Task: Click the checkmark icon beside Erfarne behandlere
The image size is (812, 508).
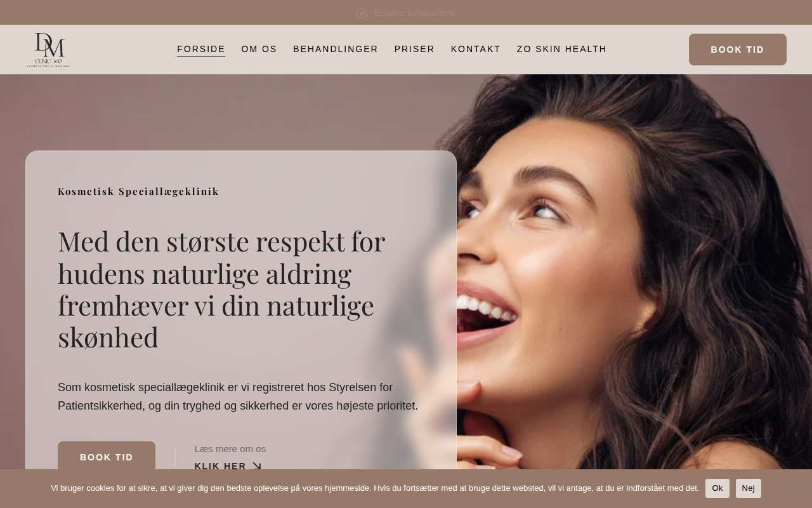Action: click(362, 13)
